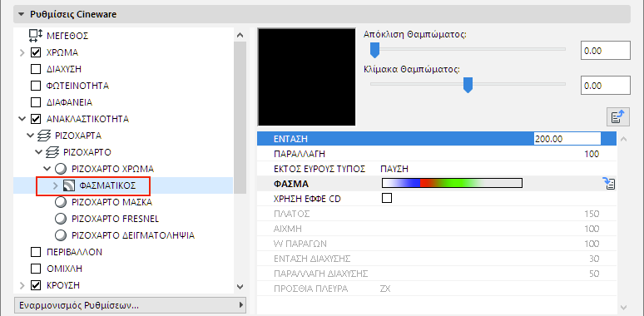644x316 pixels.
Task: Collapse the ΑΝΑΚΛΑΣΤΙΚΟΤΗΤΑ tree node
Action: coord(22,119)
